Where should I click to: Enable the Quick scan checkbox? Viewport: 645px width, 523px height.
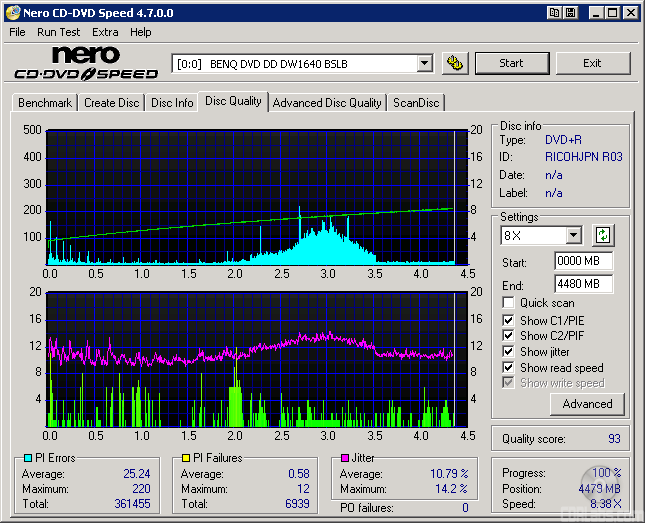[509, 303]
